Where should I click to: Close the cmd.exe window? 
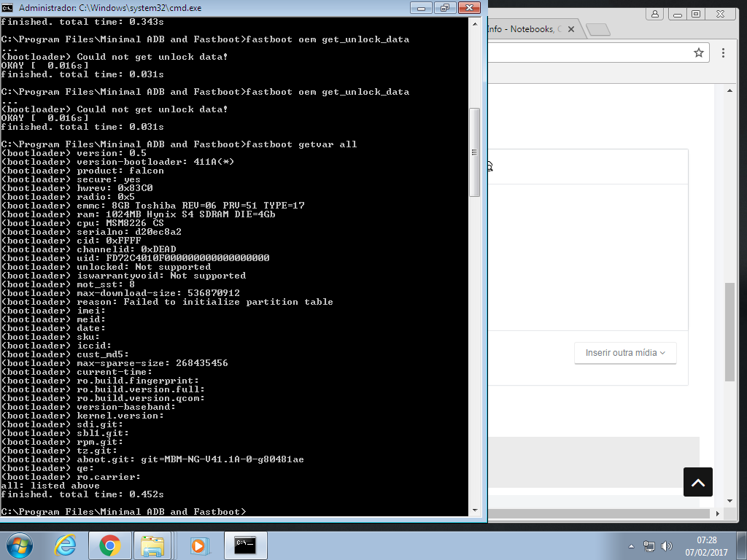[x=469, y=7]
